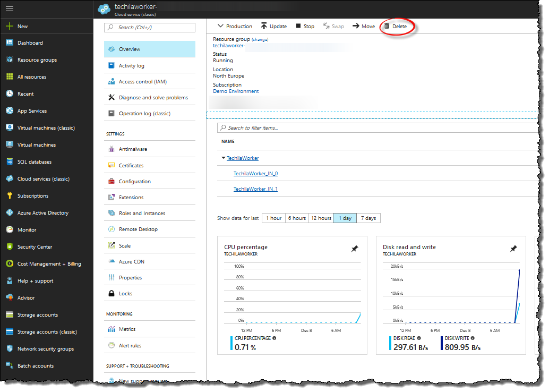This screenshot has height=392, width=549.
Task: Click the Locks padlock icon
Action: 111,294
